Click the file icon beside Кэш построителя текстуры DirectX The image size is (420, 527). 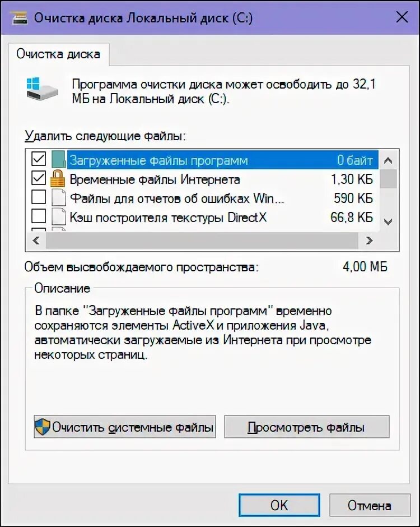tap(58, 217)
